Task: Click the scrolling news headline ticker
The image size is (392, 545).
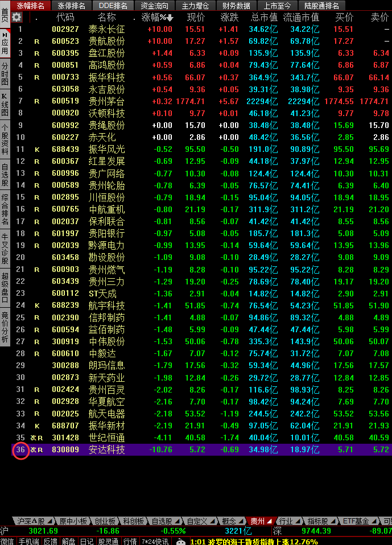Action: (254, 542)
